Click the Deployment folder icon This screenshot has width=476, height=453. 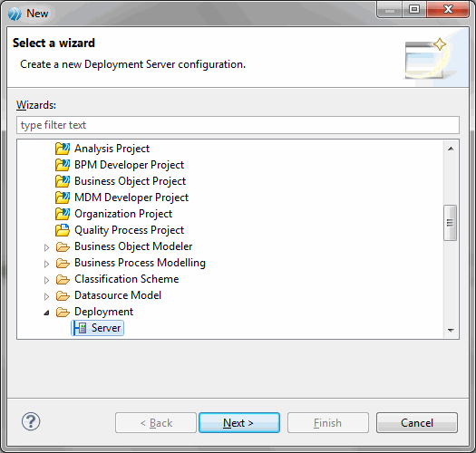[x=63, y=313]
